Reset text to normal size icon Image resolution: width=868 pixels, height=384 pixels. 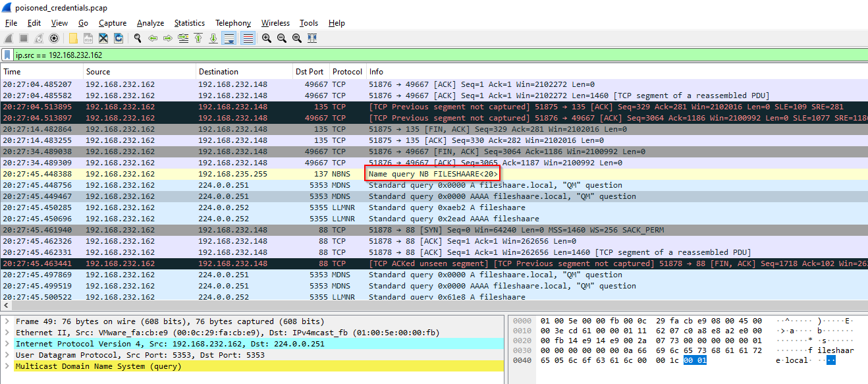pyautogui.click(x=297, y=38)
